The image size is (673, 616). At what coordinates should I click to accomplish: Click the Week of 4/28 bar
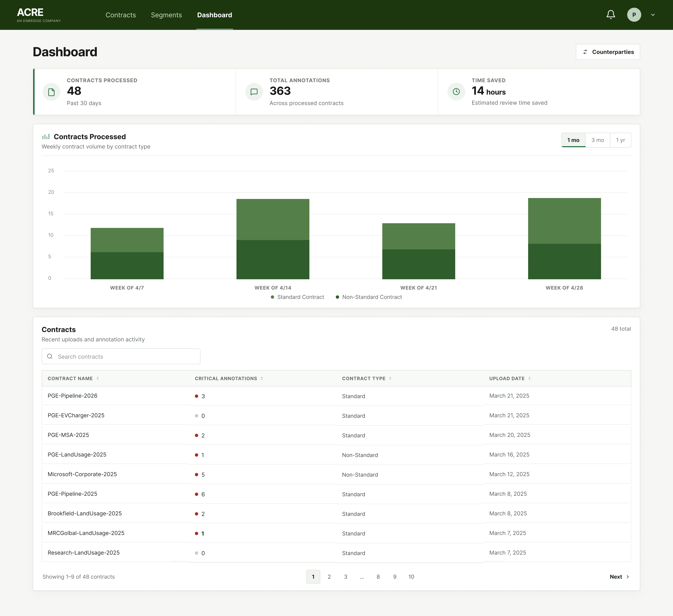coord(564,238)
